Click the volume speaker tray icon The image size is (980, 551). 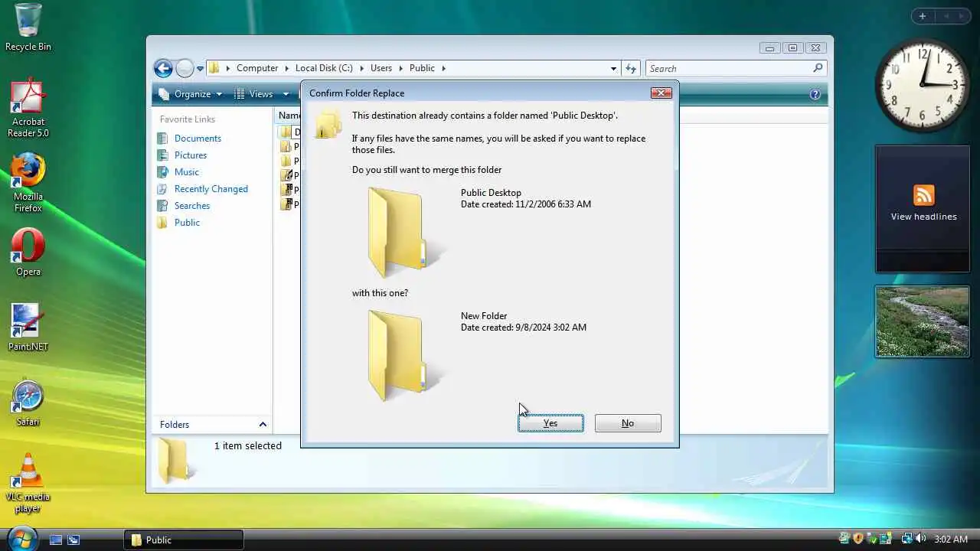(x=920, y=539)
